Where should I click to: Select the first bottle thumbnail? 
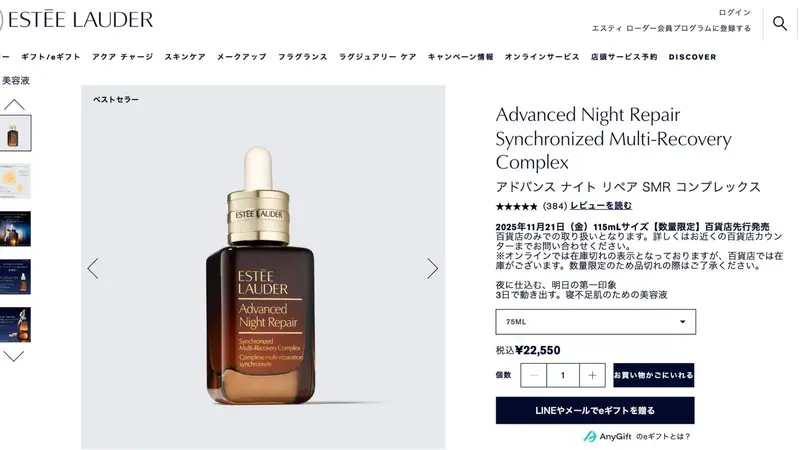[14, 133]
